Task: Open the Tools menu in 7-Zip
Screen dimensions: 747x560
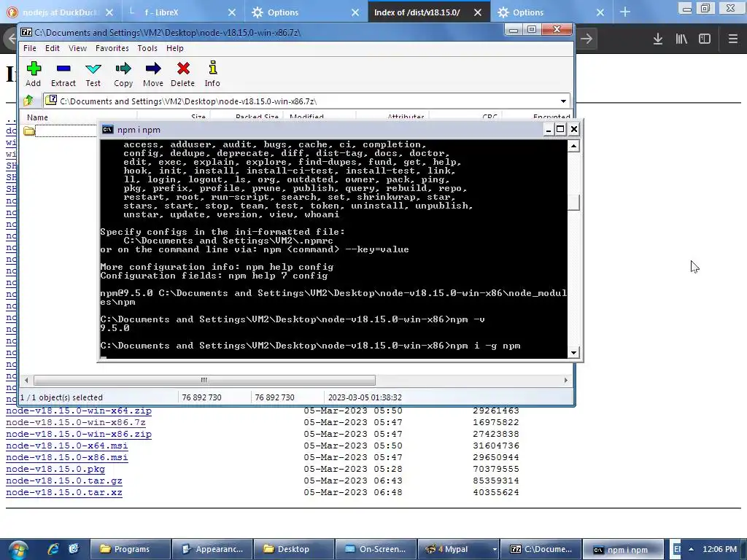Action: (x=147, y=48)
